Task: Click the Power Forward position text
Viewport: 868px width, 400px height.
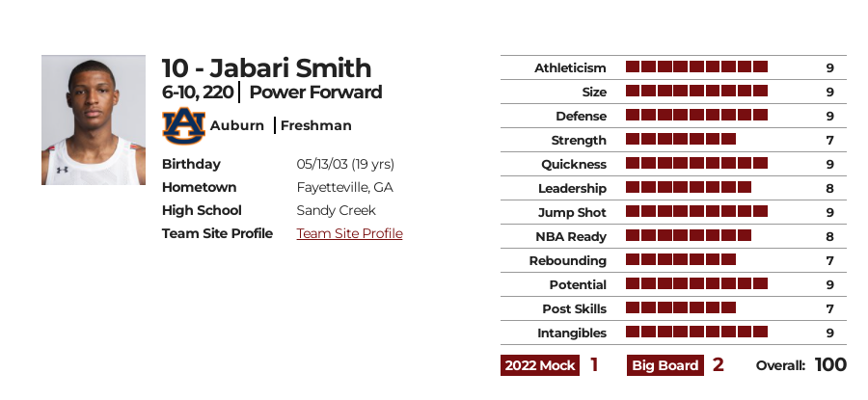Action: (315, 93)
